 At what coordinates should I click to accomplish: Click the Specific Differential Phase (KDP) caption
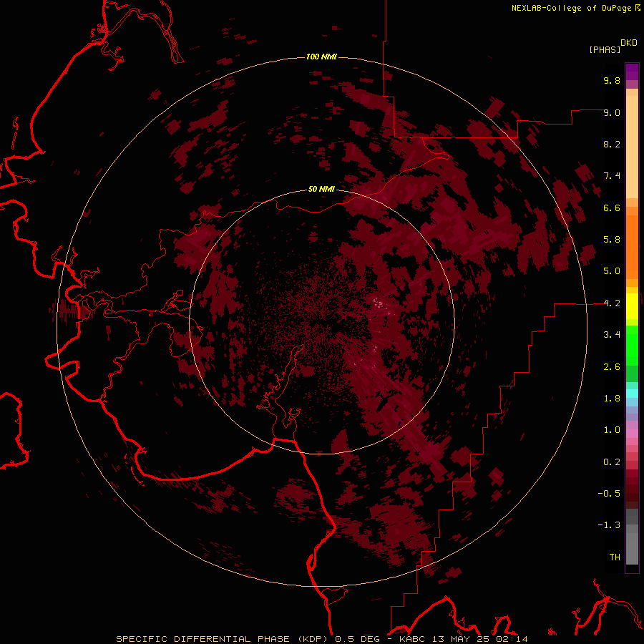pos(224,639)
